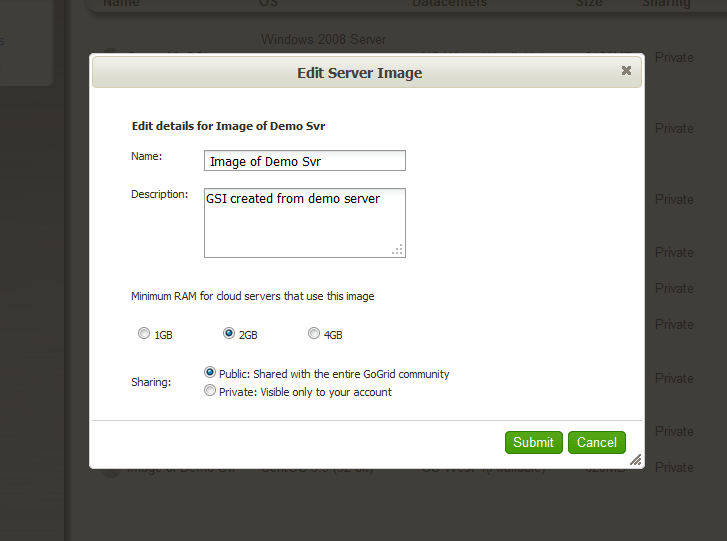This screenshot has width=727, height=541.
Task: Choose the 4GB minimum RAM radio button
Action: click(x=314, y=334)
